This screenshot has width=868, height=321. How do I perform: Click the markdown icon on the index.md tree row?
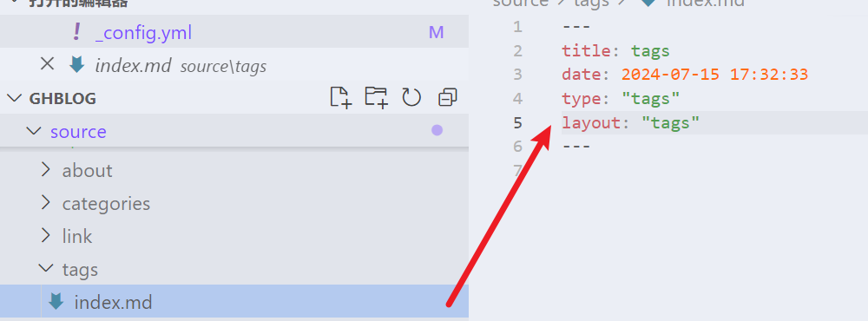click(56, 302)
